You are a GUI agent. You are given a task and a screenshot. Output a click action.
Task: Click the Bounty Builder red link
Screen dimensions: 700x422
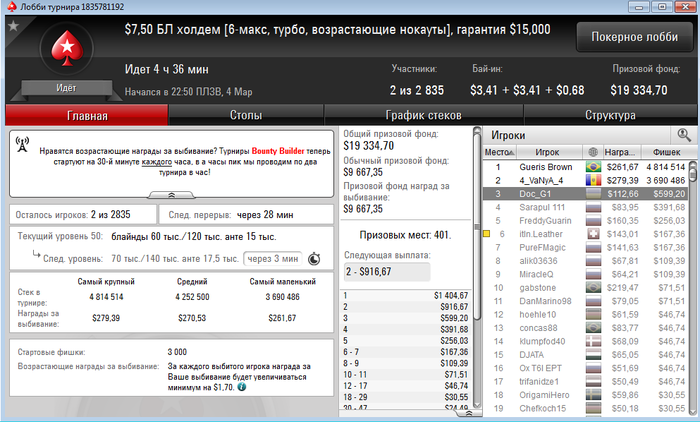coord(278,151)
